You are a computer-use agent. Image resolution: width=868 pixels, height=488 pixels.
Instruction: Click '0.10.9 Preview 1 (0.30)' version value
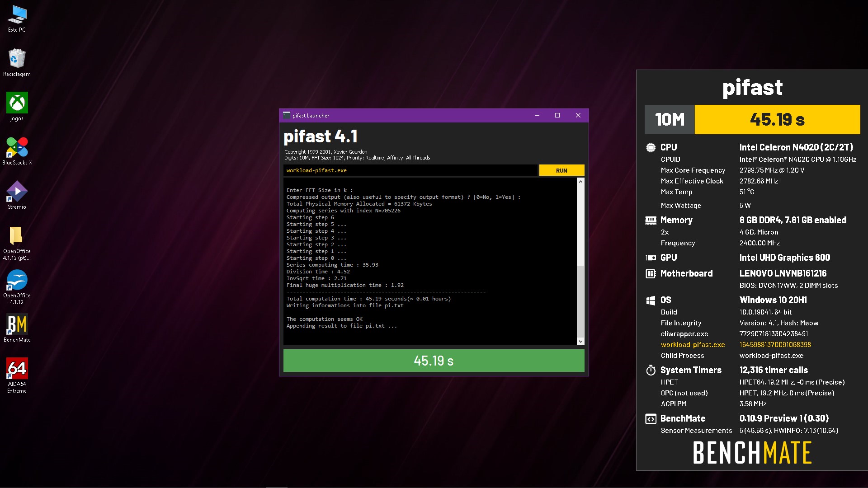click(784, 418)
